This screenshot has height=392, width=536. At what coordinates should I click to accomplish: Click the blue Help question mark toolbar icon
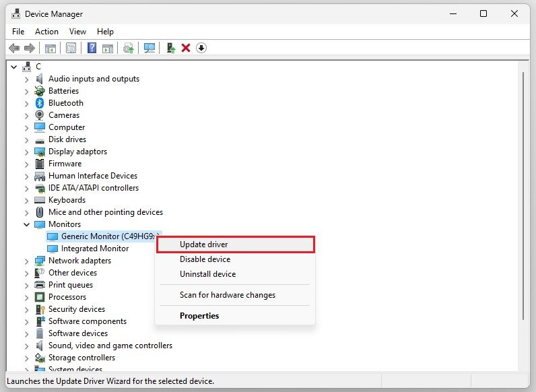click(91, 48)
